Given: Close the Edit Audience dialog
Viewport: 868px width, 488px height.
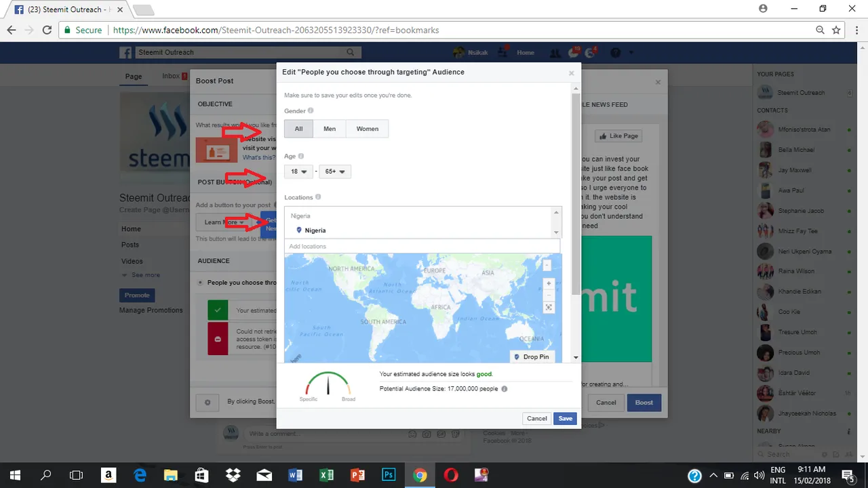Looking at the screenshot, I should click(571, 73).
